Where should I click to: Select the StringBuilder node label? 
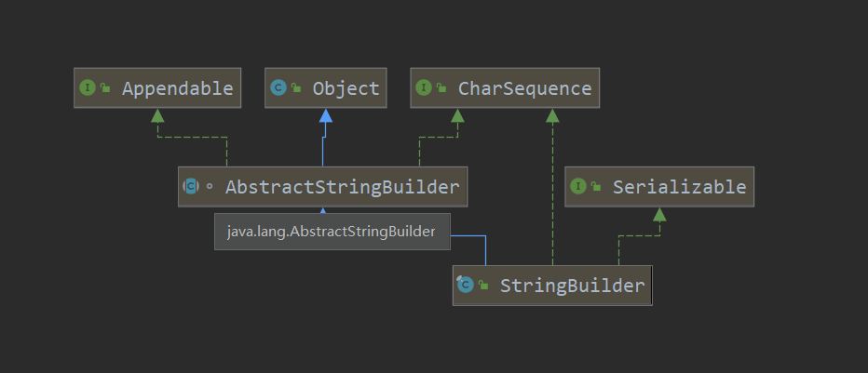tap(572, 285)
